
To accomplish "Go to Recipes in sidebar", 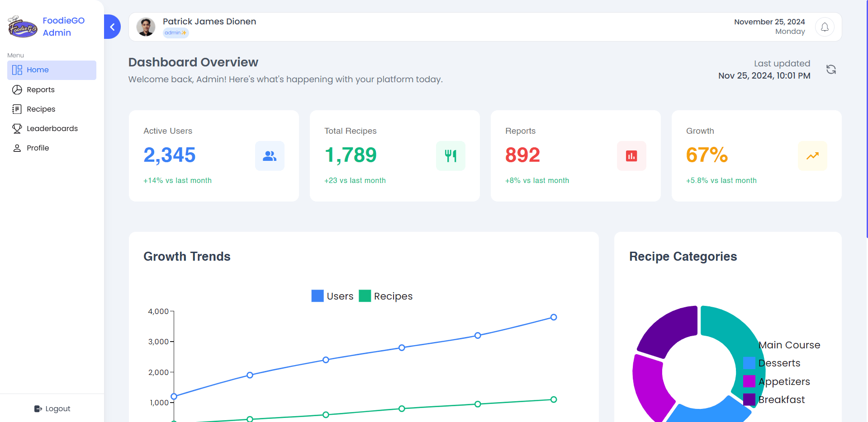I will tap(41, 109).
